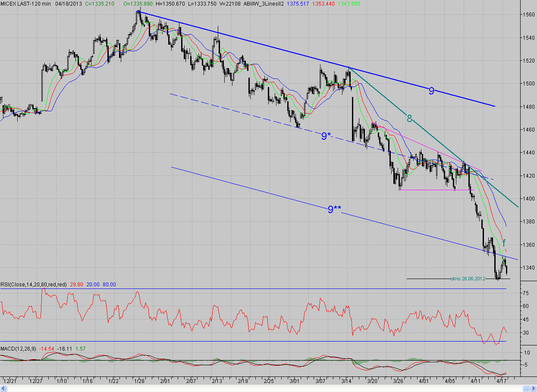Click the blue indicator value '1375.517'
The height and width of the screenshot is (392, 537).
pos(298,3)
